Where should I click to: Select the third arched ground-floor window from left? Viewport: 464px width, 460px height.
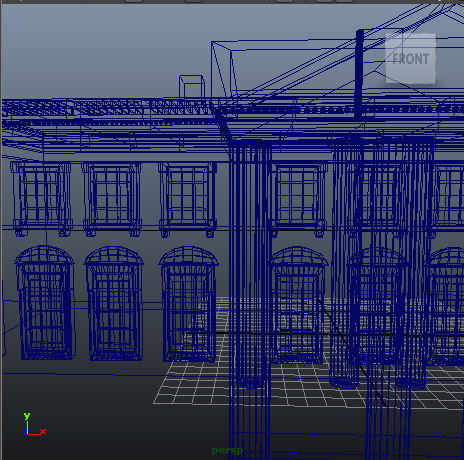(x=189, y=304)
